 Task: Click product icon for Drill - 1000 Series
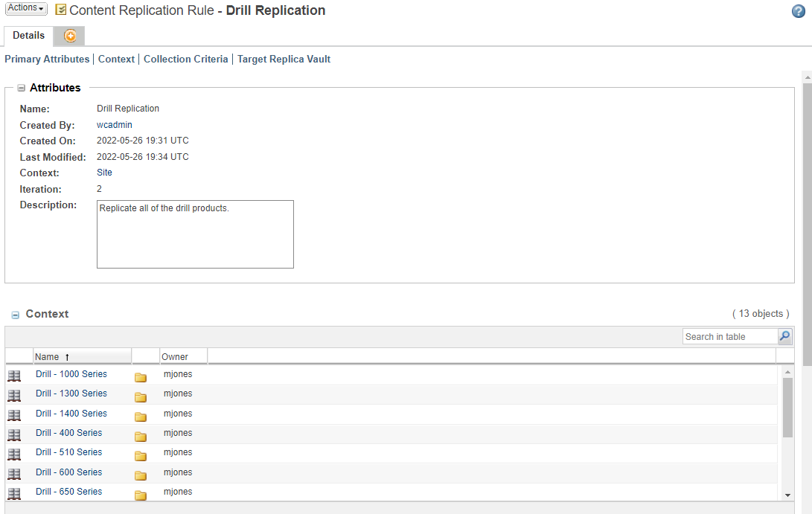14,376
